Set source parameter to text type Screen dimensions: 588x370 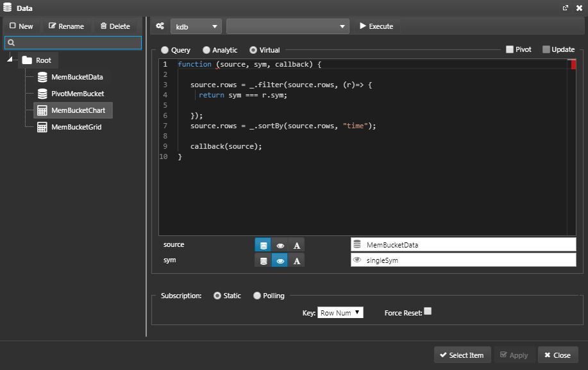pyautogui.click(x=297, y=246)
